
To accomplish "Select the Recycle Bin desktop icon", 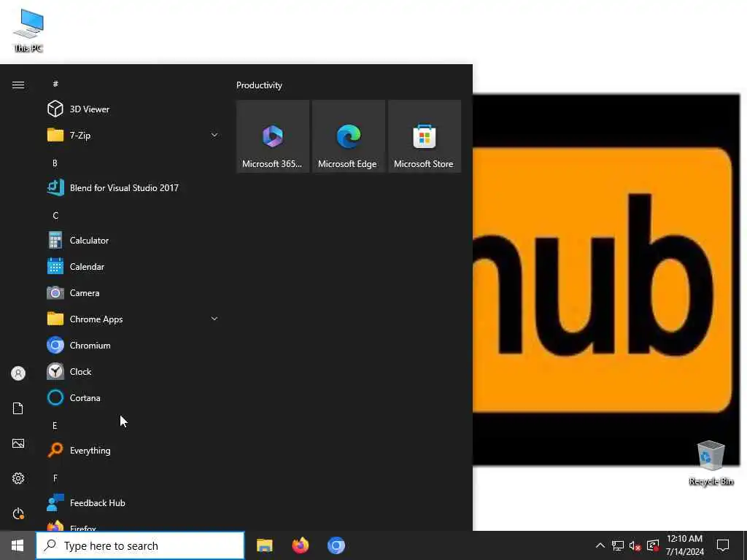I will pyautogui.click(x=711, y=463).
